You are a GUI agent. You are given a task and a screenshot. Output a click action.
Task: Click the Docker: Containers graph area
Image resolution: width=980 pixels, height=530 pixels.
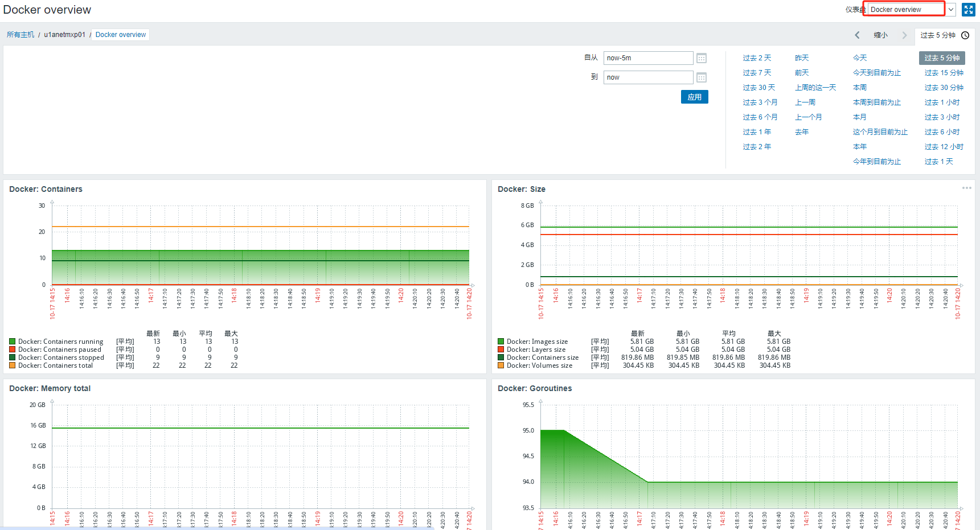pos(260,245)
